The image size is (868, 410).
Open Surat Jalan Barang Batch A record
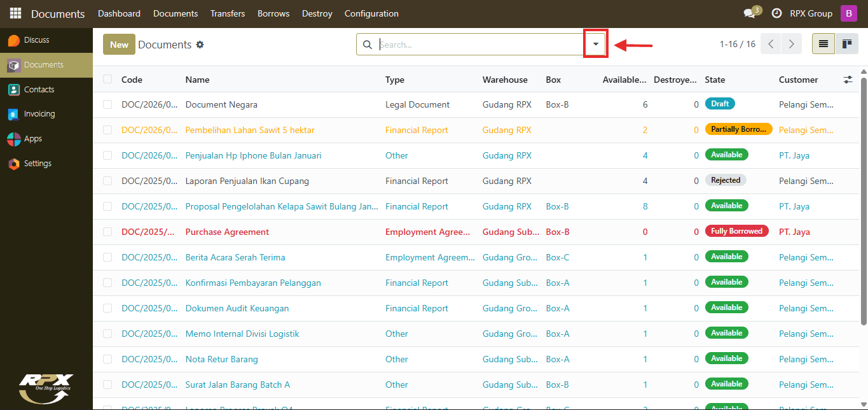tap(238, 385)
